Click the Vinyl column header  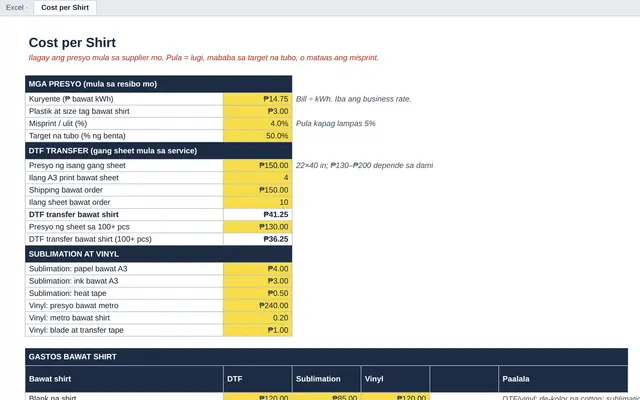[395, 379]
